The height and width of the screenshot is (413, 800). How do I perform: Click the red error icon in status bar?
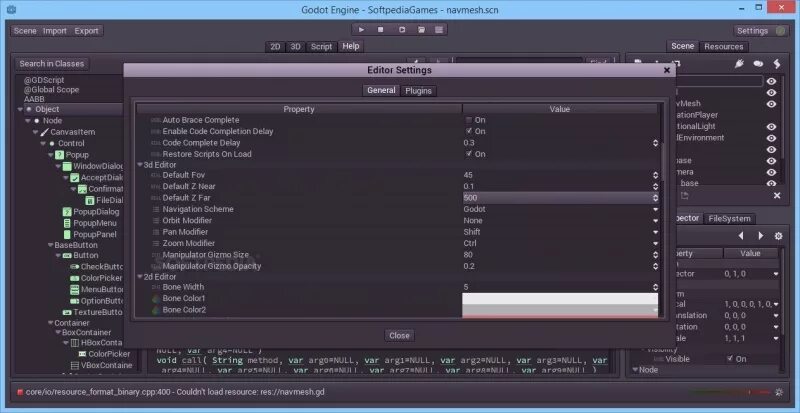20,392
